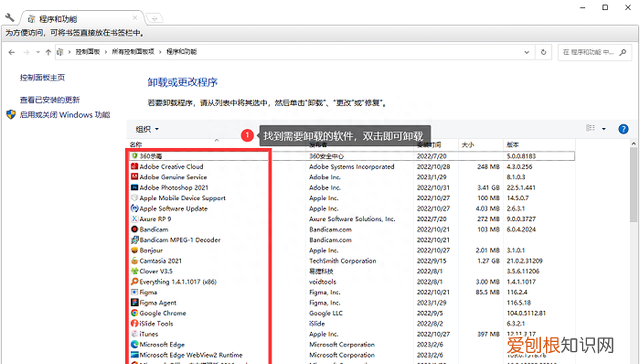
Task: Select version 22.5.1.441 cell
Action: [521, 187]
